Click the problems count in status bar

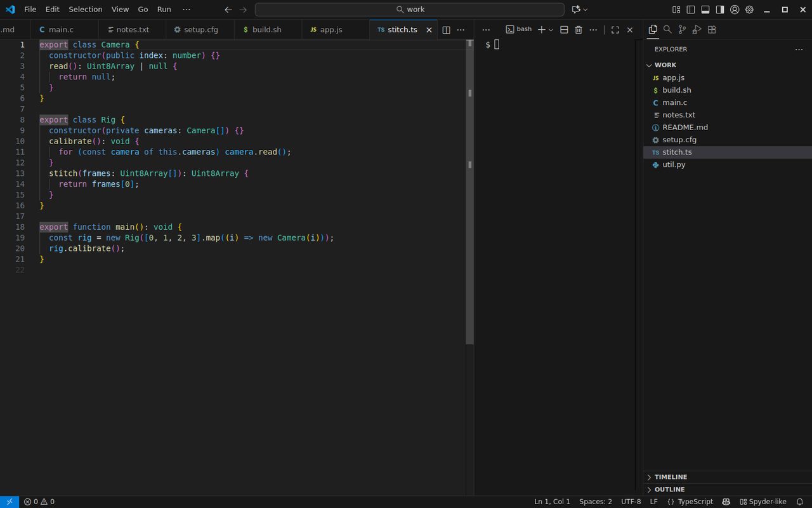[39, 502]
